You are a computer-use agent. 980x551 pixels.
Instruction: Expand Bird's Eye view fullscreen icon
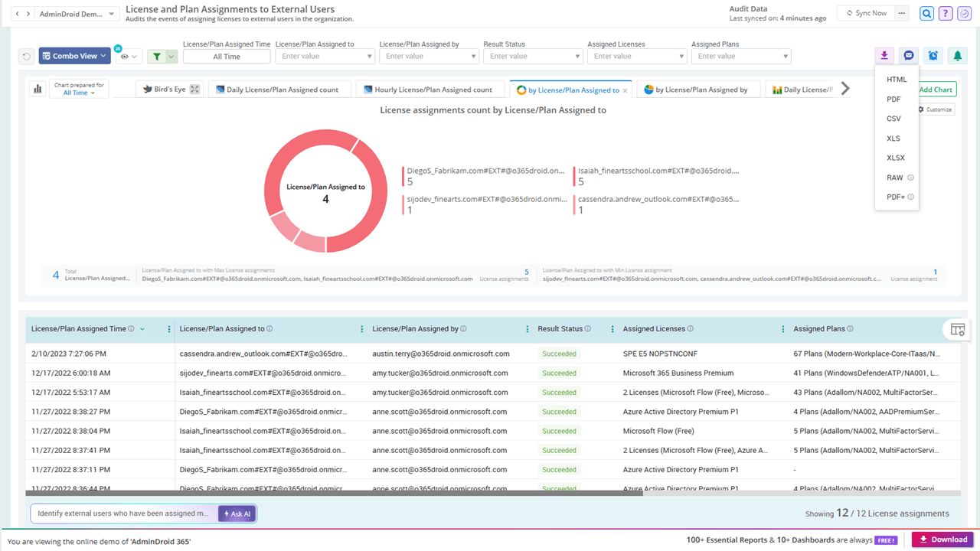pos(195,90)
